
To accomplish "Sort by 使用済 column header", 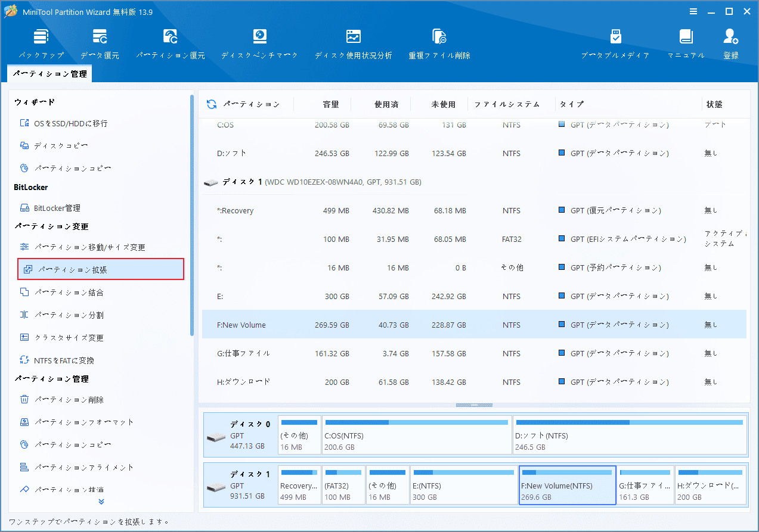I will (x=386, y=104).
